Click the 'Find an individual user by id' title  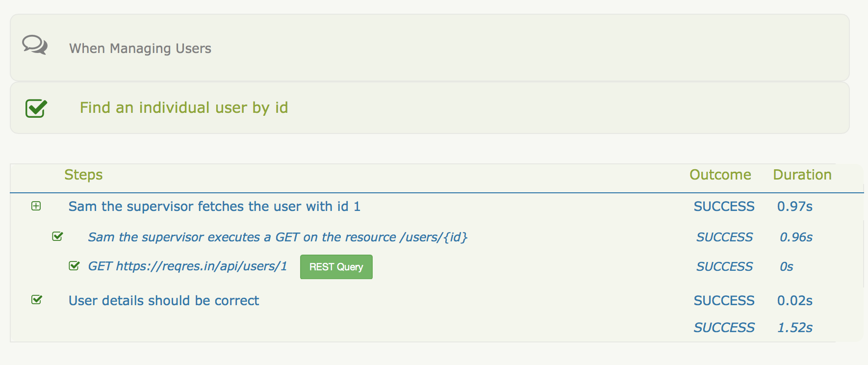coord(184,108)
